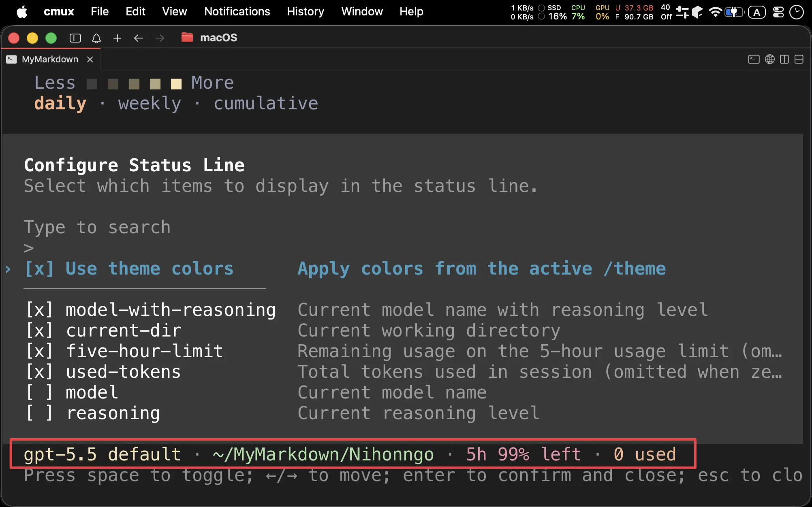
Task: Click the Type to search prompt field
Action: click(x=97, y=228)
